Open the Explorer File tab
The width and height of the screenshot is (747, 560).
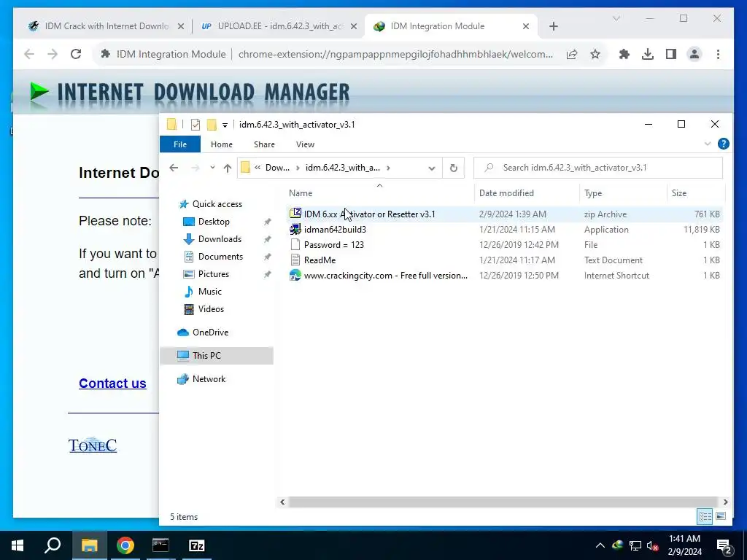tap(180, 144)
